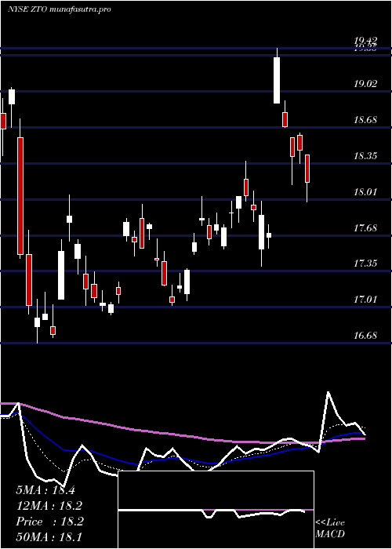The width and height of the screenshot is (392, 549).
Task: Select the 19.42 price level label
Action: click(365, 42)
